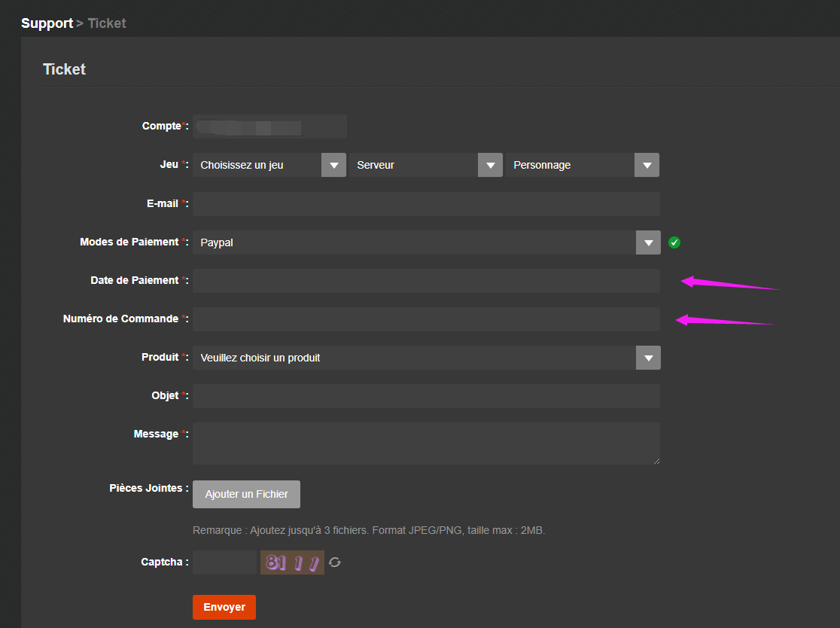
Task: Expand the Modes de Paiement dropdown
Action: click(x=426, y=242)
